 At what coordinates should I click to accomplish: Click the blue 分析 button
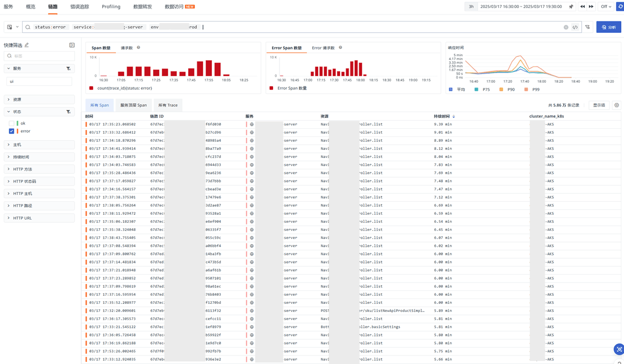[608, 27]
